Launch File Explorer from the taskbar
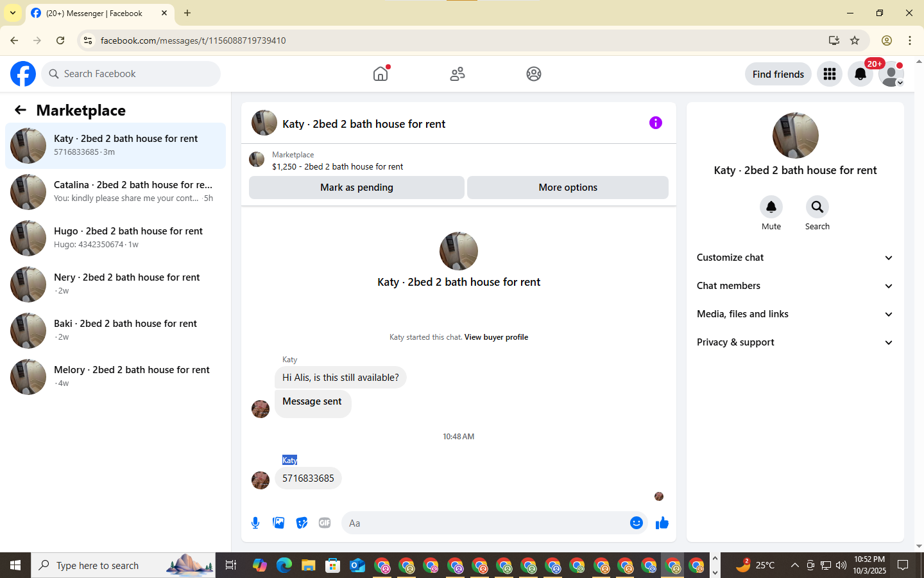The width and height of the screenshot is (924, 578). 309,565
